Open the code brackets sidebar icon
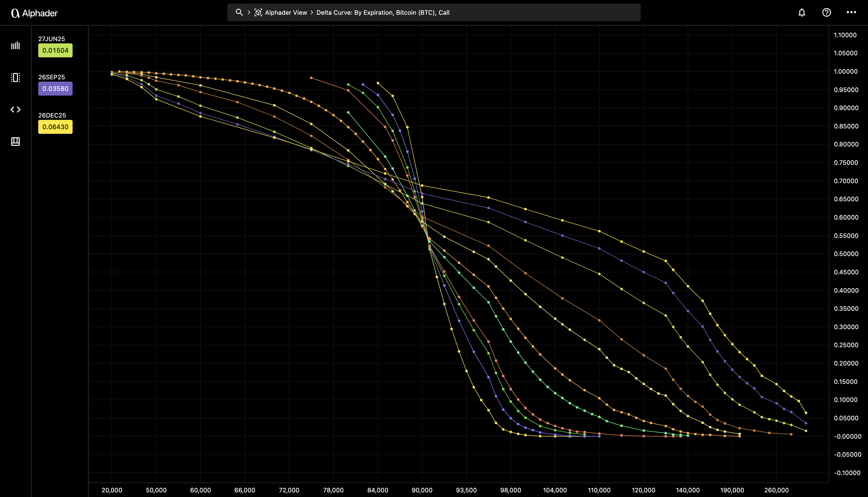 pyautogui.click(x=15, y=110)
